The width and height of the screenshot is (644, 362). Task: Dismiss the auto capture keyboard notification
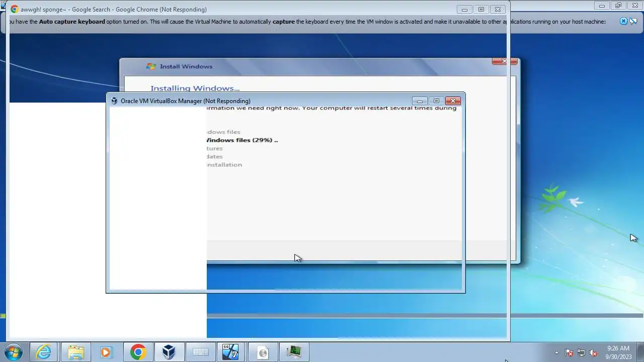[623, 21]
